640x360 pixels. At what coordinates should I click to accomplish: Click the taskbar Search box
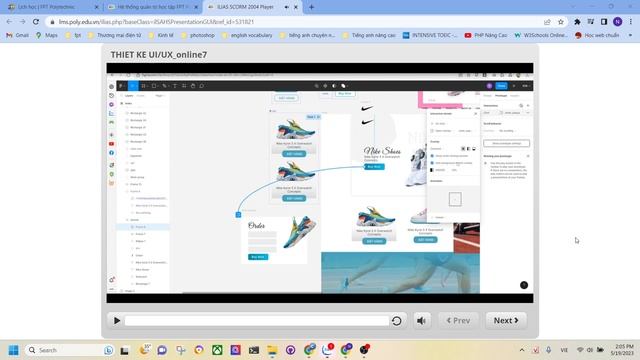70,350
